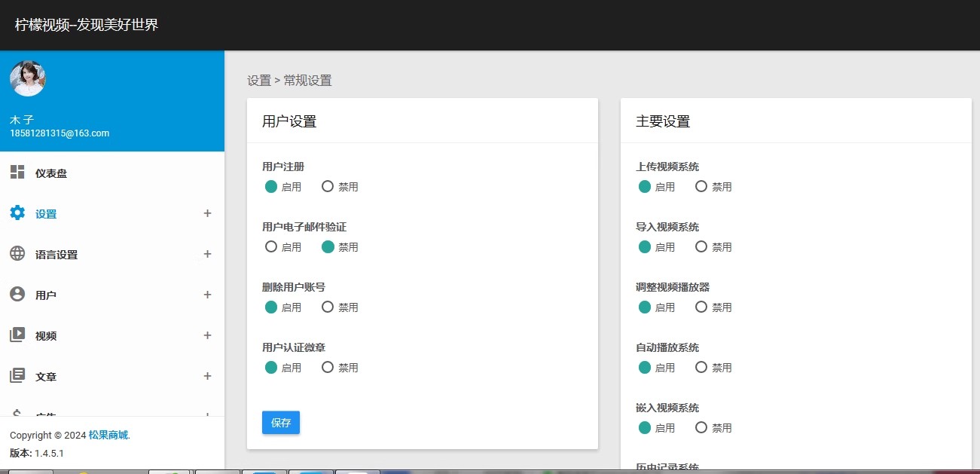The height and width of the screenshot is (474, 980).
Task: Select 禁用 for 删除用户账号
Action: (328, 307)
